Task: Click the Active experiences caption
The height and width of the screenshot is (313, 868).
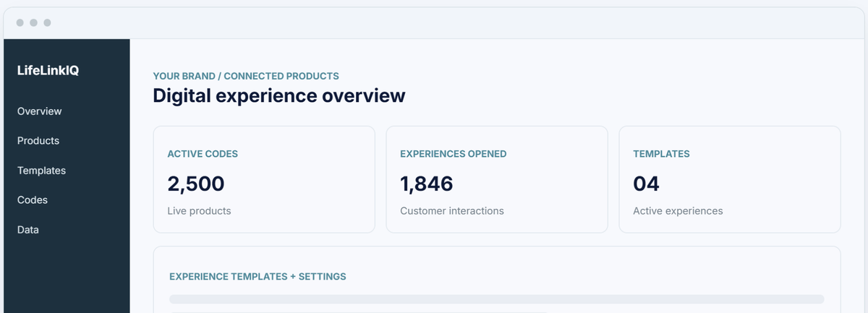Action: (x=678, y=211)
